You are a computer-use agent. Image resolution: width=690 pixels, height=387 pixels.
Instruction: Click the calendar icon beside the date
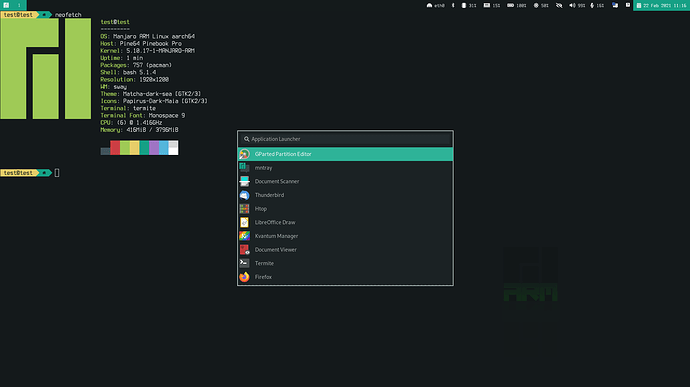(639, 5)
